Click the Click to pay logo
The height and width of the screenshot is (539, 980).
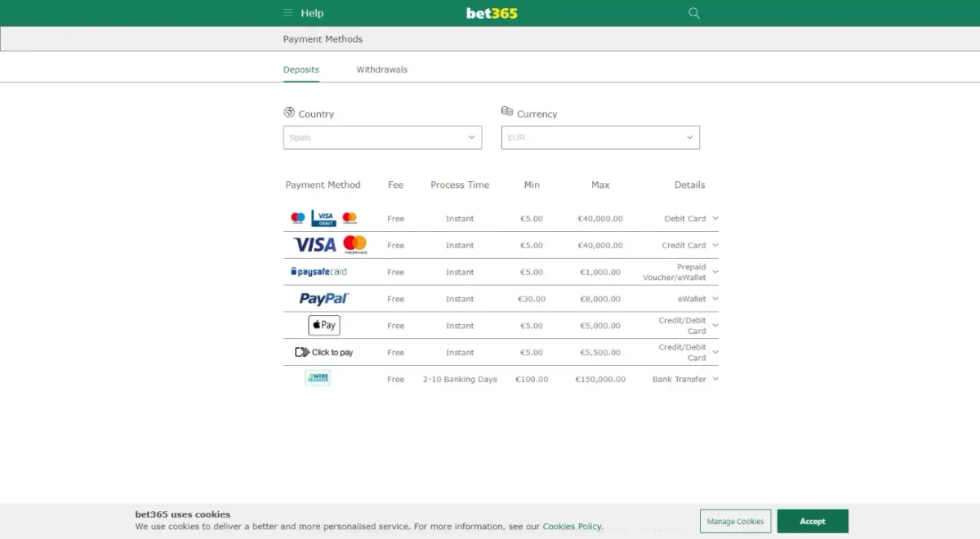(x=324, y=352)
